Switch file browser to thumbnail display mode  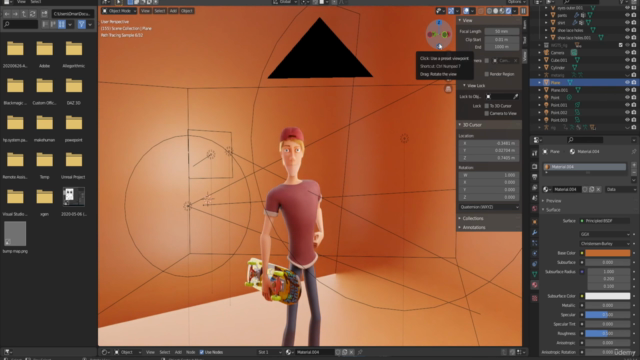pyautogui.click(x=62, y=24)
